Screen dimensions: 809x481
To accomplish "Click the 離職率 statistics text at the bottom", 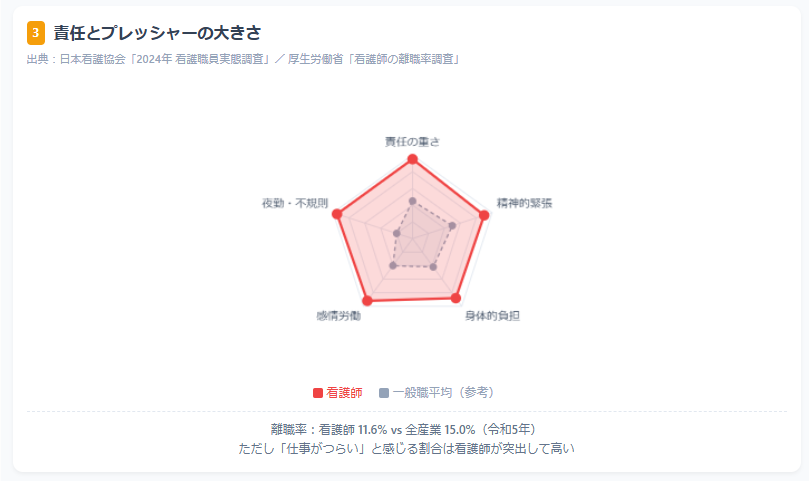I will tap(404, 429).
